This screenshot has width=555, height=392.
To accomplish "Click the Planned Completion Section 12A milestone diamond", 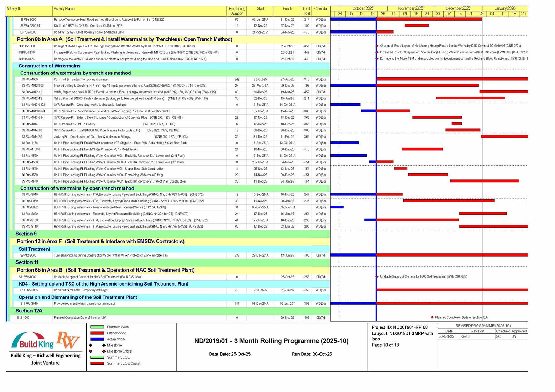I will pos(432,317).
